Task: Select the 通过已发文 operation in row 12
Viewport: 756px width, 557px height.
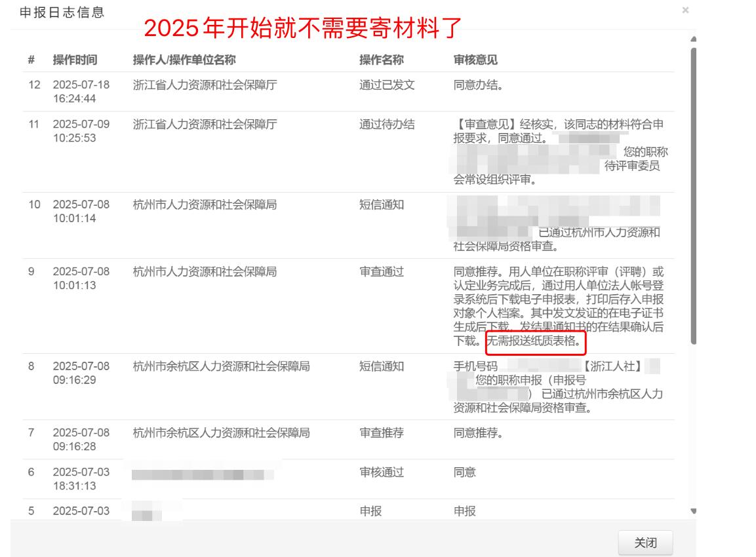Action: pyautogui.click(x=387, y=86)
